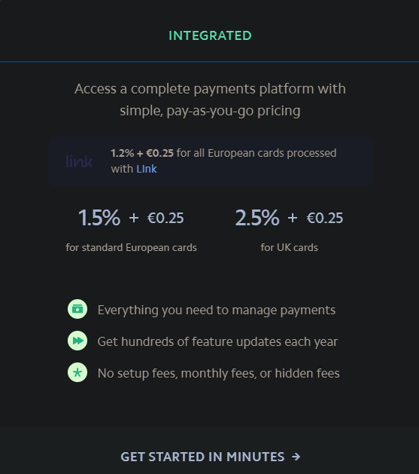This screenshot has height=474, width=419.
Task: Click the green payments box icon
Action: 77,309
